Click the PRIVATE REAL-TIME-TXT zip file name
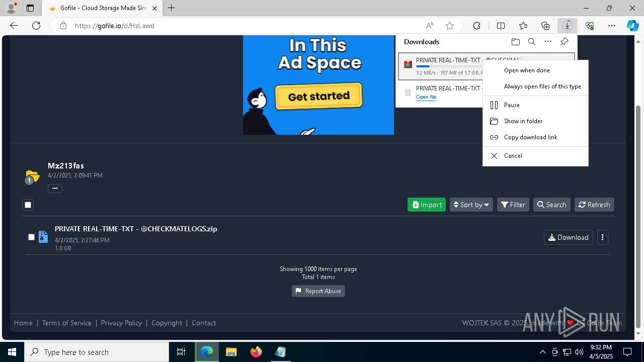Screen dimensions: 644x362 [136, 229]
